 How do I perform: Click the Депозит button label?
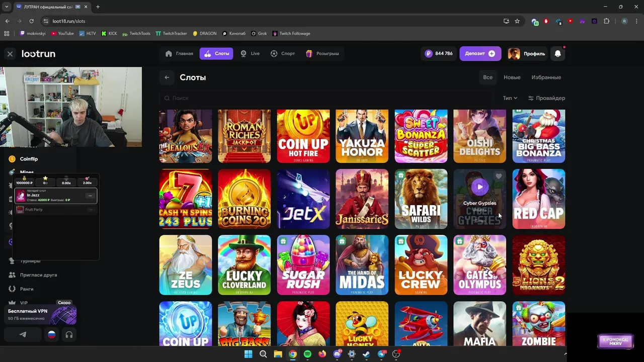[x=475, y=54]
